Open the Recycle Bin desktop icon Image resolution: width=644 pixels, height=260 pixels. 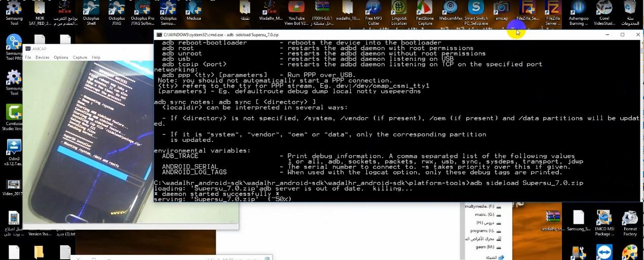[x=630, y=13]
